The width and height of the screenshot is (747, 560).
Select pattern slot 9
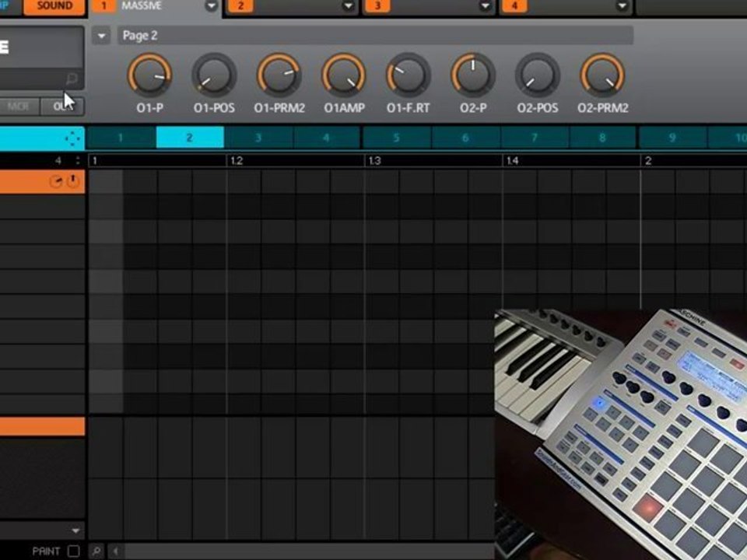pyautogui.click(x=672, y=138)
